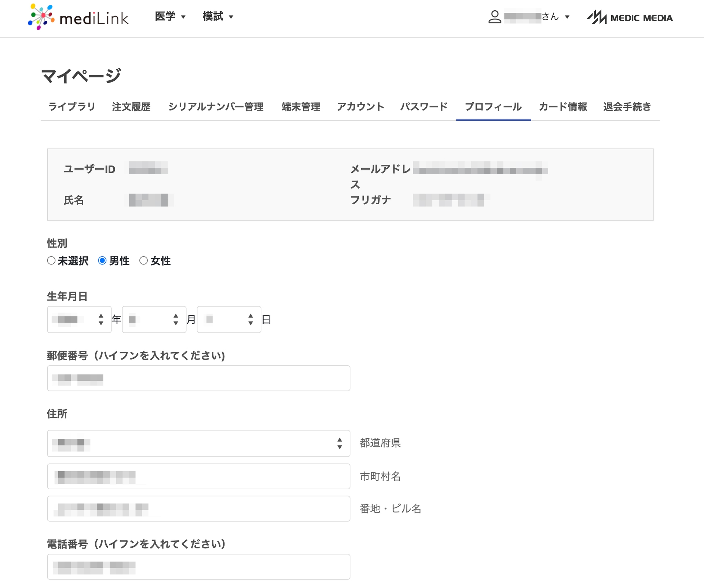Open the birth day selector
Screen dimensions: 704x588
click(229, 319)
